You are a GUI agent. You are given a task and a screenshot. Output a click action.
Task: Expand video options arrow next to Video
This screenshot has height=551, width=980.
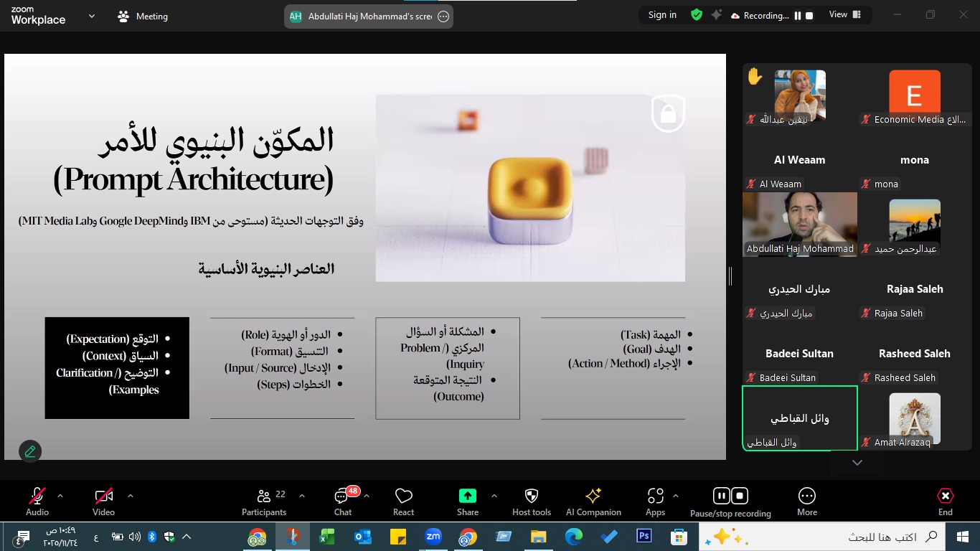pos(130,496)
